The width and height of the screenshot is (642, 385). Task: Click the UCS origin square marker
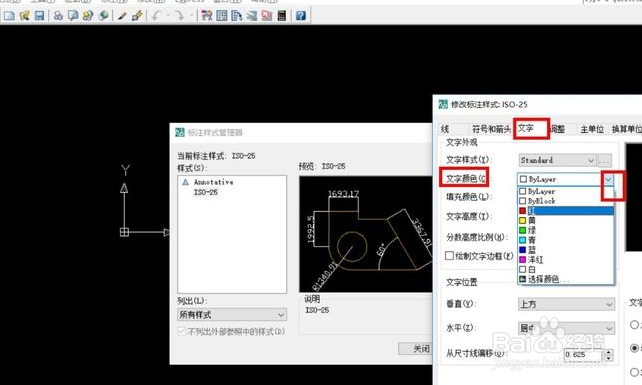coord(124,232)
